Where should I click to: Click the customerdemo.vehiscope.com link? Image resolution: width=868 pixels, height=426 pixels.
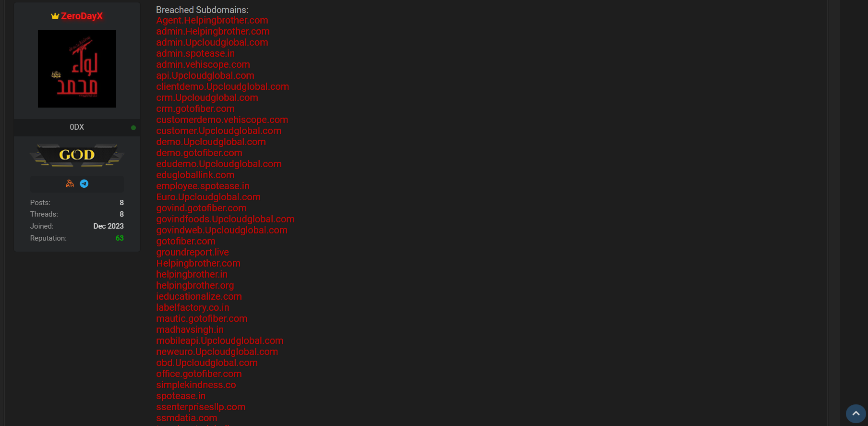click(222, 120)
